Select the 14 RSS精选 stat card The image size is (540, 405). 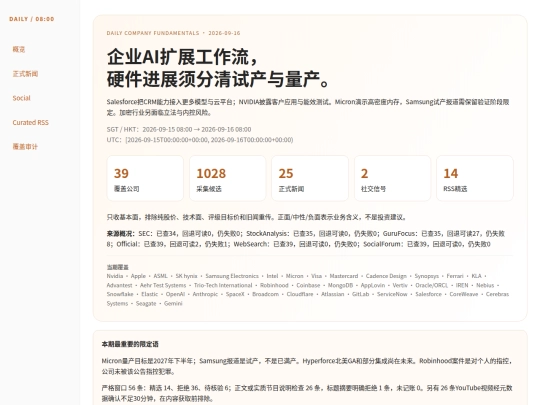tap(475, 178)
